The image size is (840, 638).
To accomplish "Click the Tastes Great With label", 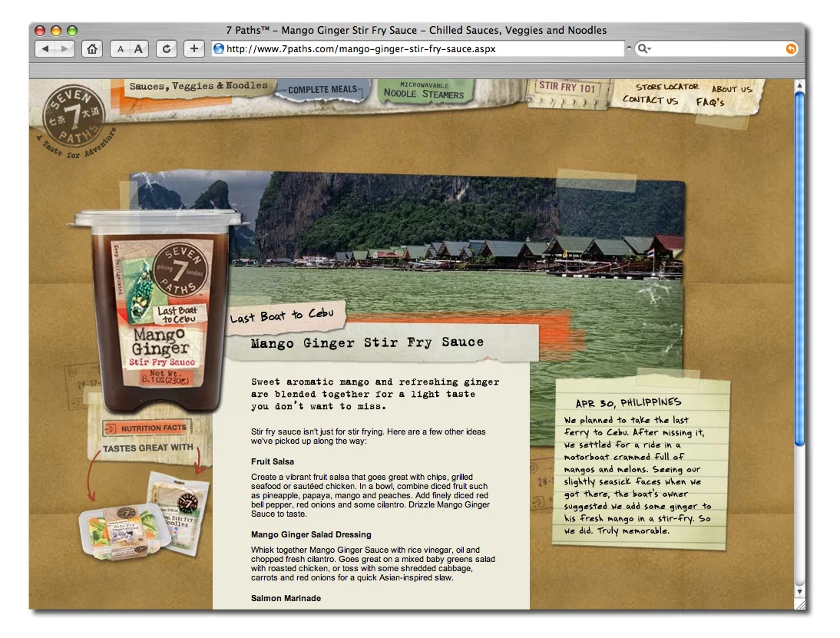I will [x=148, y=448].
